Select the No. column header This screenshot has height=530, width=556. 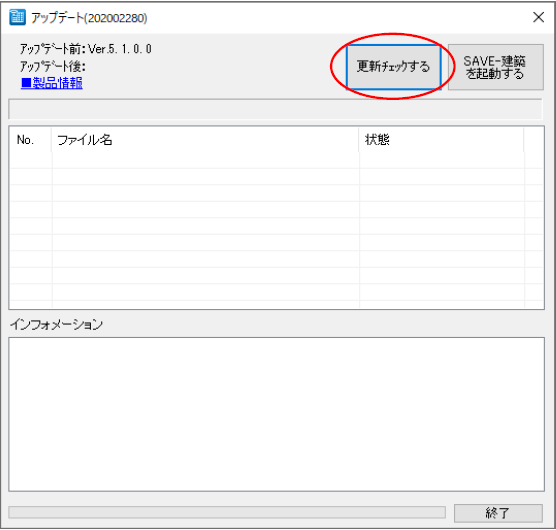click(30, 140)
